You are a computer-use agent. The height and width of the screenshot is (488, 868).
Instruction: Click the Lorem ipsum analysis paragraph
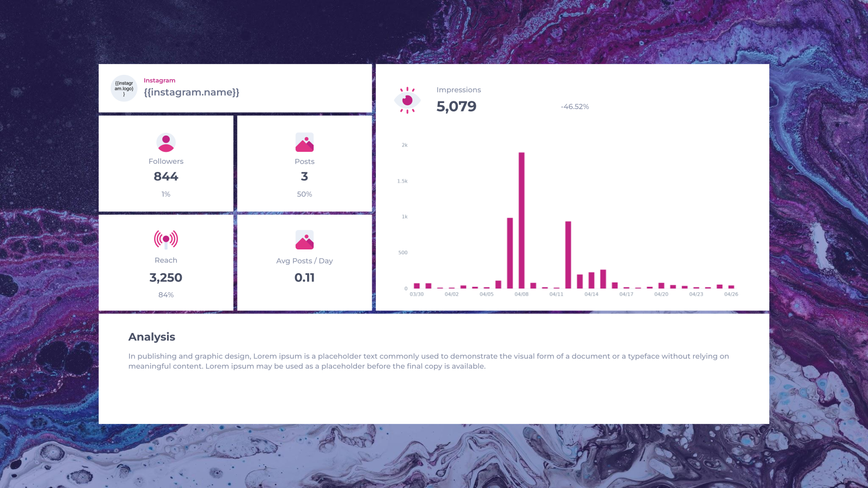click(x=429, y=361)
